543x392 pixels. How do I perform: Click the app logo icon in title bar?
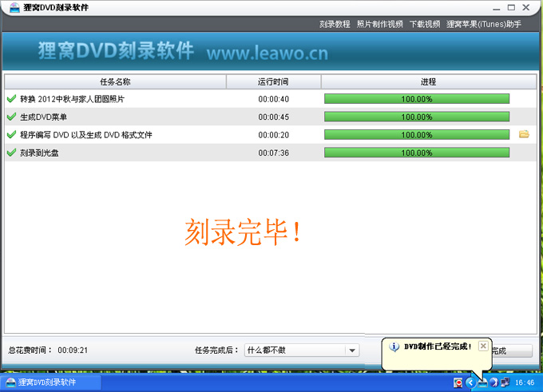tap(14, 7)
